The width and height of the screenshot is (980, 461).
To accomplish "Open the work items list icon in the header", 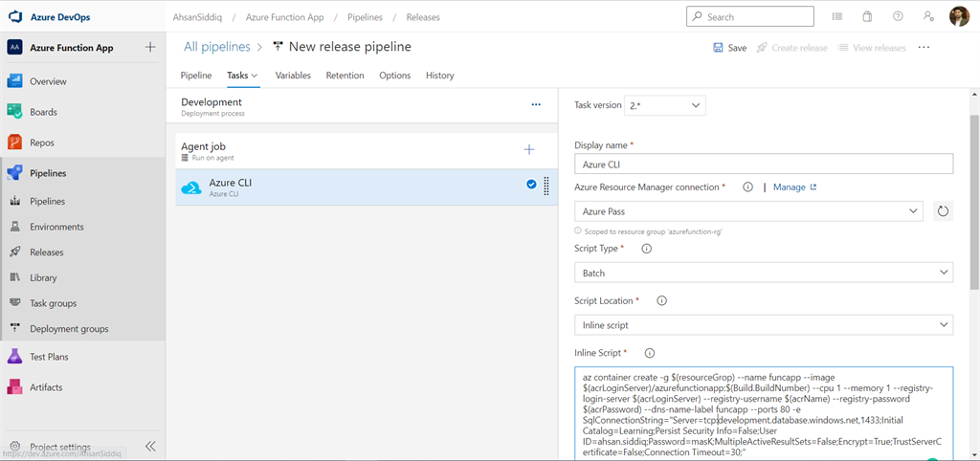I will coord(836,17).
